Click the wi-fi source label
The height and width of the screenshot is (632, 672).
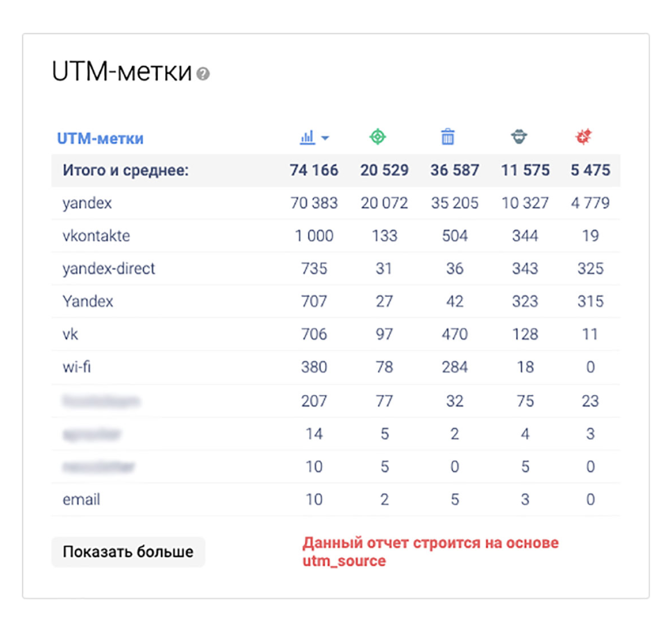click(77, 367)
